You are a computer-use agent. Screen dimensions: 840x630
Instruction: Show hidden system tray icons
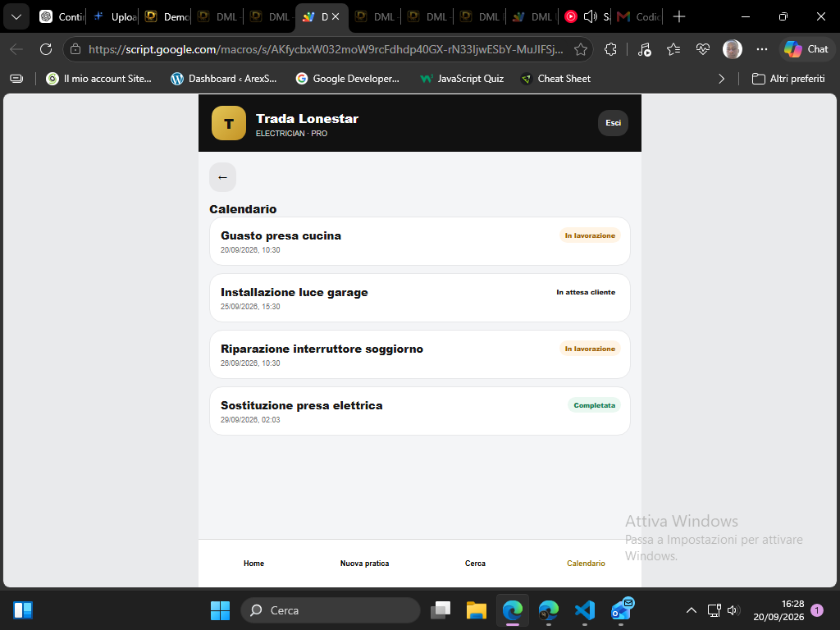point(692,610)
